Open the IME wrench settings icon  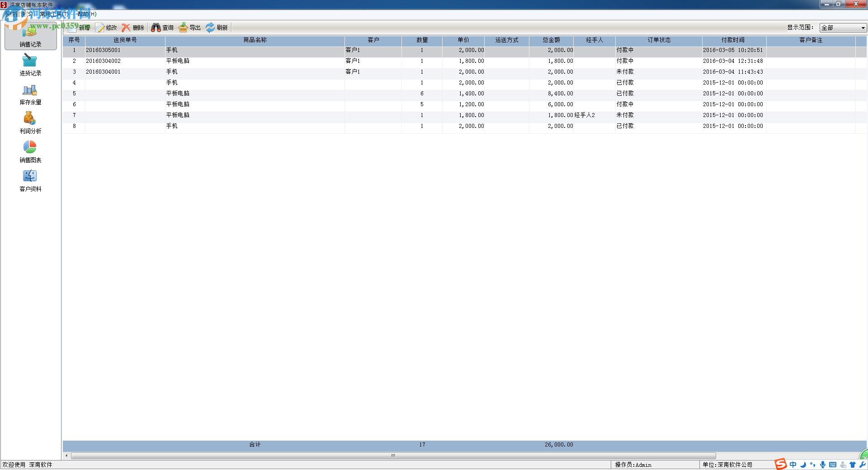(863, 465)
